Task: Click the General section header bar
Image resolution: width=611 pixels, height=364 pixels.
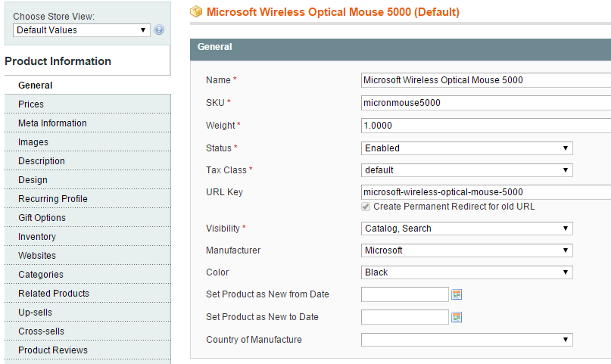Action: (401, 49)
